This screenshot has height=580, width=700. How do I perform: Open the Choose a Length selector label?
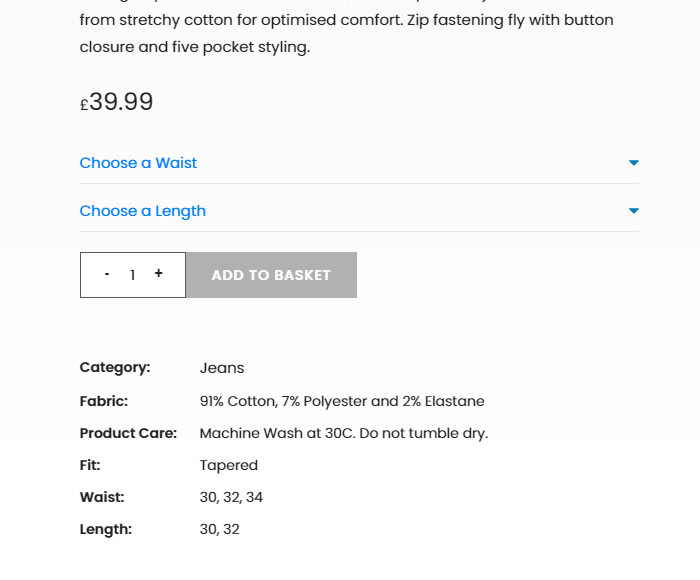coord(143,211)
